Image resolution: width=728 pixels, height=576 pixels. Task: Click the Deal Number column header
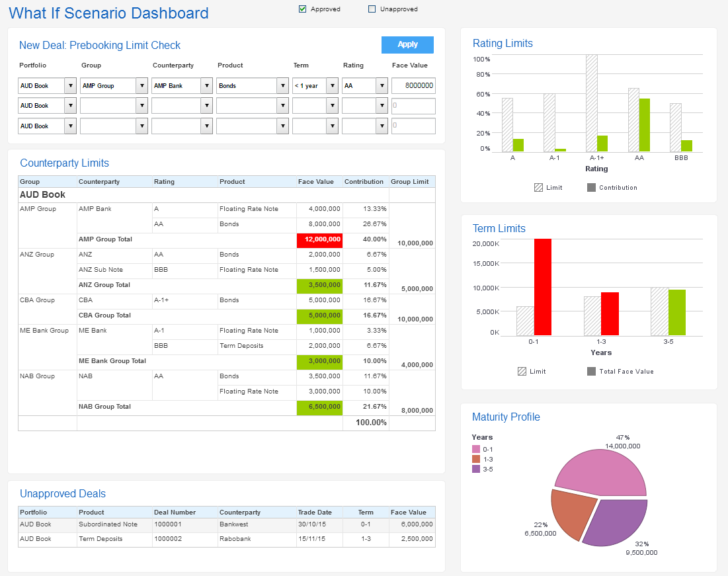coord(175,513)
